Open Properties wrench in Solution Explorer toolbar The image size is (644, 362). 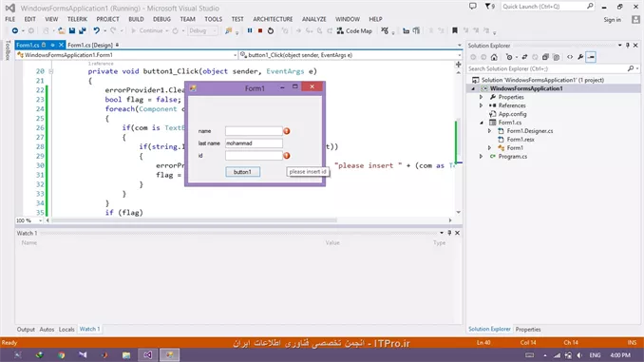coord(580,57)
